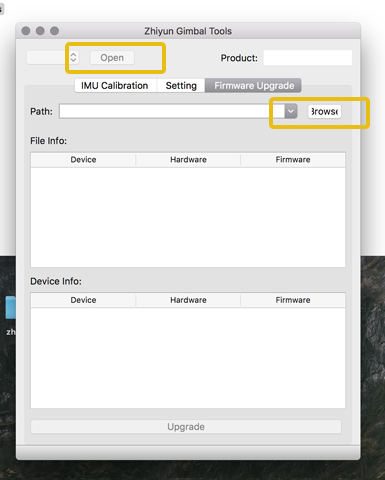The image size is (385, 480).
Task: Click File Info Firmware column header
Action: [x=293, y=160]
